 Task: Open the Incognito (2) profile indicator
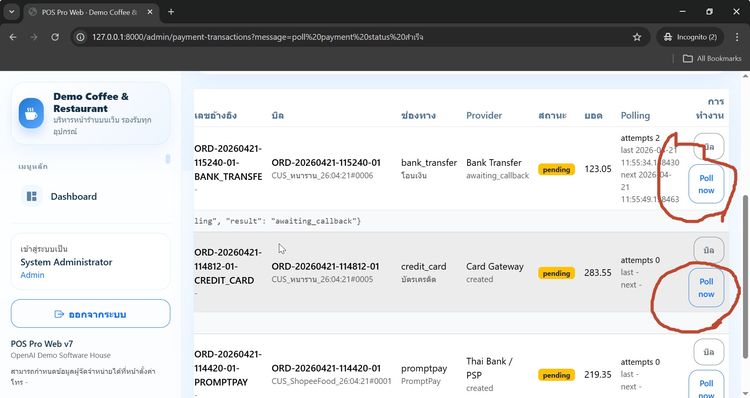690,37
